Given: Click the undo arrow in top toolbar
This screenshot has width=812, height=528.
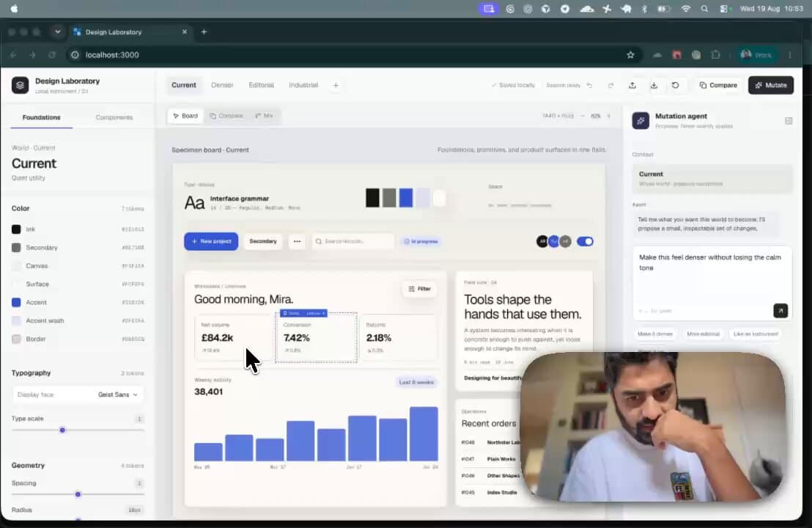Looking at the screenshot, I should [x=589, y=85].
